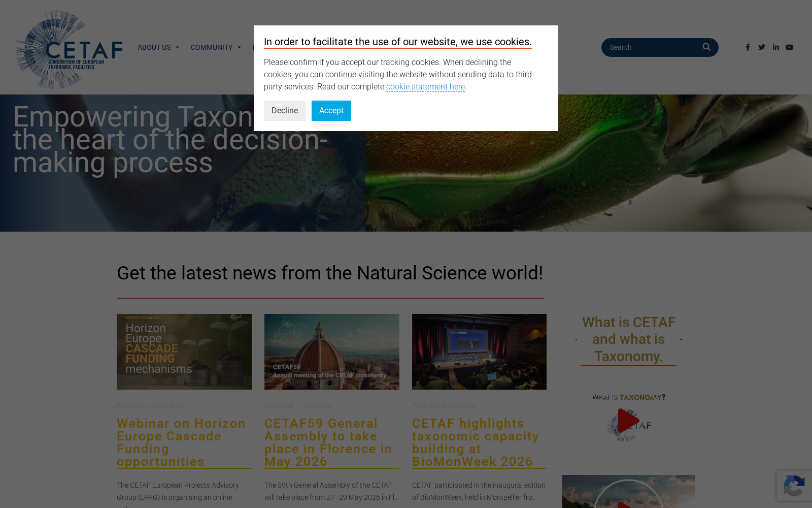Click the What is CETAF and Taxonomy heading

pyautogui.click(x=628, y=339)
